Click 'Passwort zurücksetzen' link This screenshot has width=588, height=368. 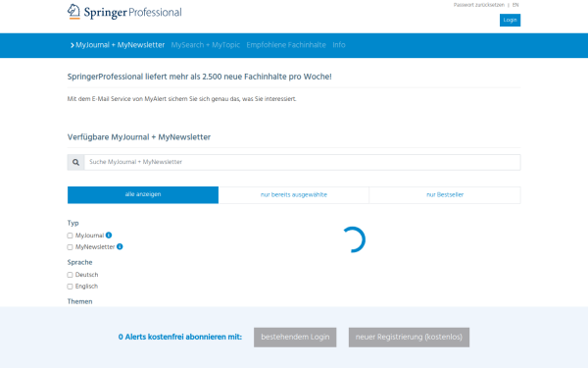coord(479,5)
